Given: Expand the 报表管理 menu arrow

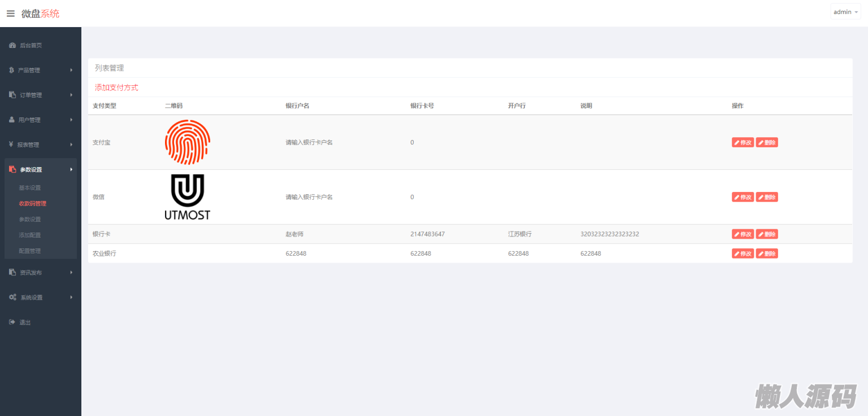Looking at the screenshot, I should coord(71,144).
